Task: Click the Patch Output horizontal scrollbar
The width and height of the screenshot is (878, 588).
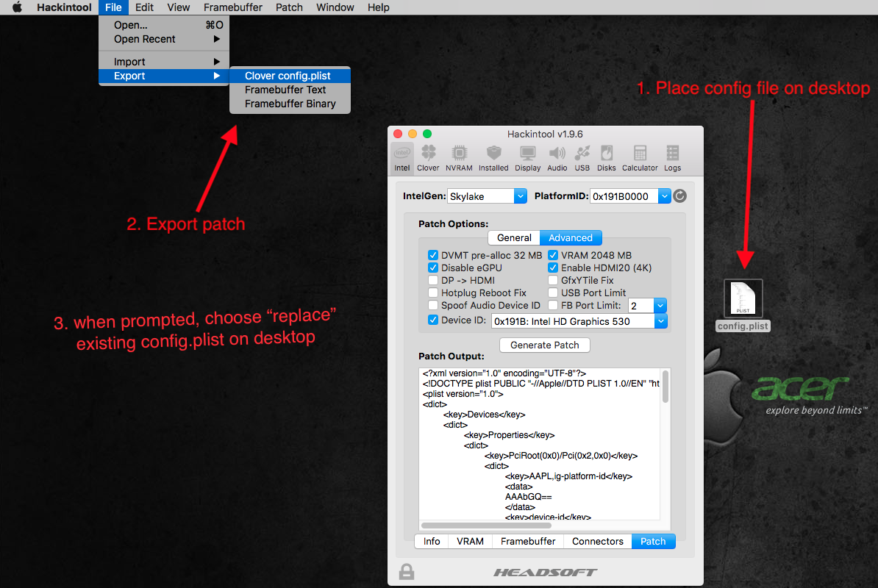Action: 486,526
